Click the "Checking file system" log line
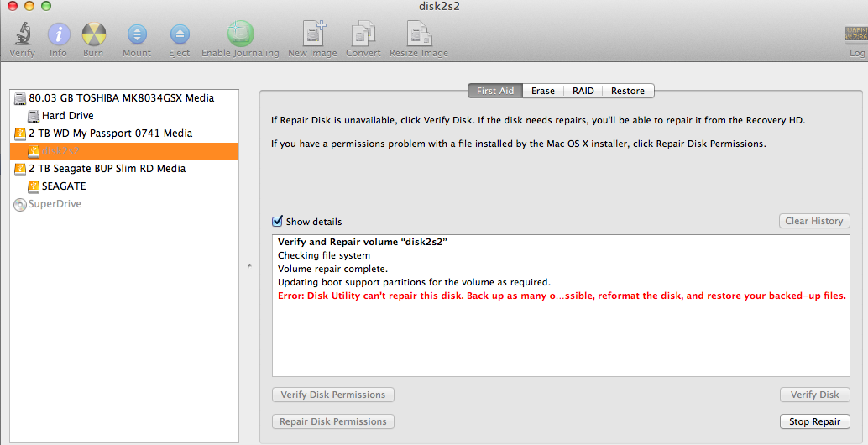This screenshot has width=868, height=445. [324, 255]
